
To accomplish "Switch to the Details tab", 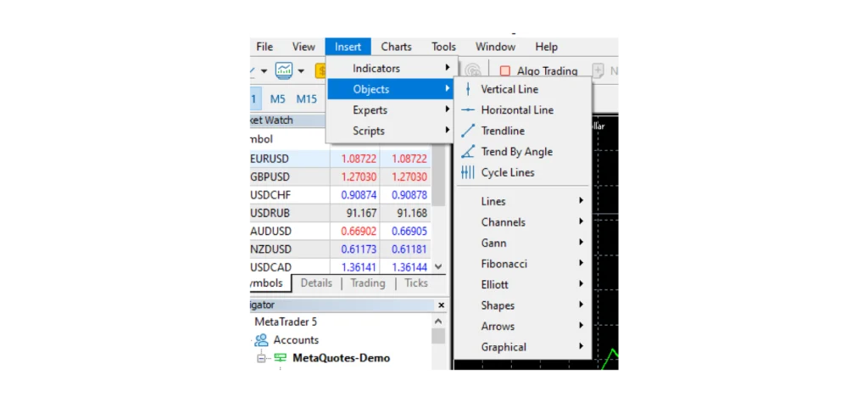I will [316, 283].
